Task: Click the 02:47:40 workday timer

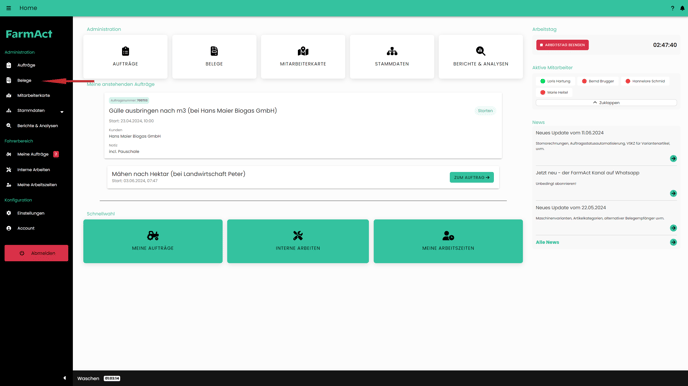Action: [x=665, y=45]
